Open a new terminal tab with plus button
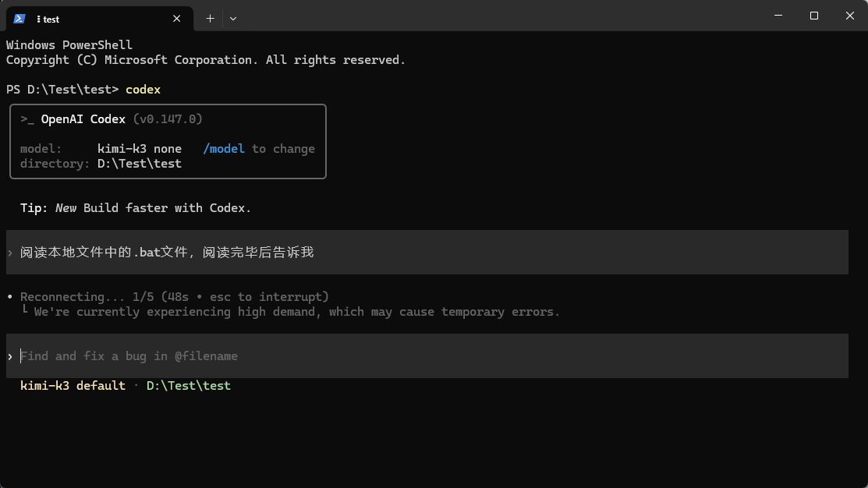The image size is (868, 488). (210, 19)
